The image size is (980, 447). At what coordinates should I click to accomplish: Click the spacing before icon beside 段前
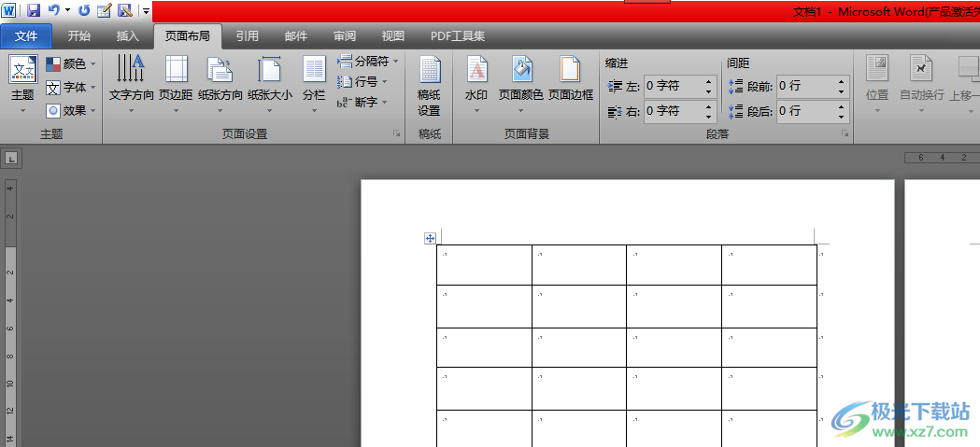click(735, 86)
